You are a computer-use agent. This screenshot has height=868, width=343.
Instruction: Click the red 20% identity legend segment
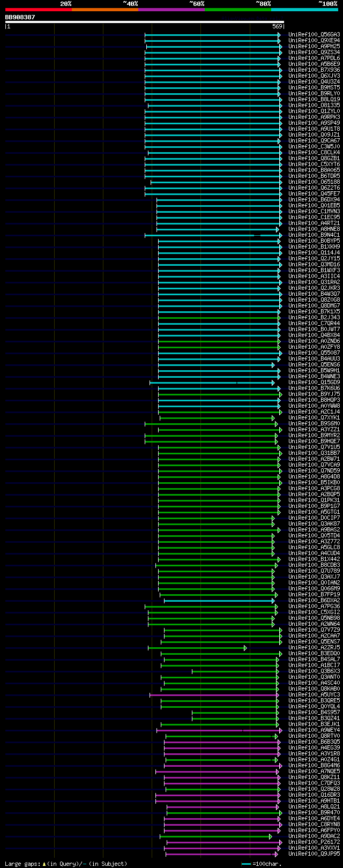[39, 10]
